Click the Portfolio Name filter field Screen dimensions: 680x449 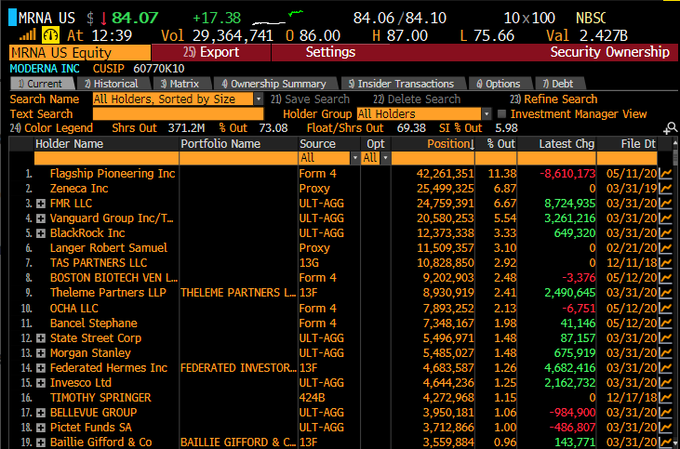(x=239, y=158)
